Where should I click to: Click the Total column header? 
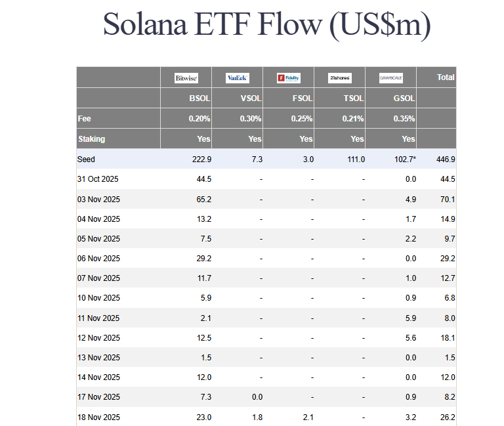(446, 77)
